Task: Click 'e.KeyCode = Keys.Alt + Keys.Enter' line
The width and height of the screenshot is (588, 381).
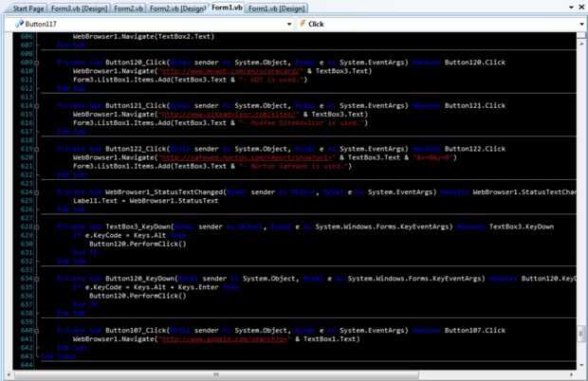Action: coord(152,287)
